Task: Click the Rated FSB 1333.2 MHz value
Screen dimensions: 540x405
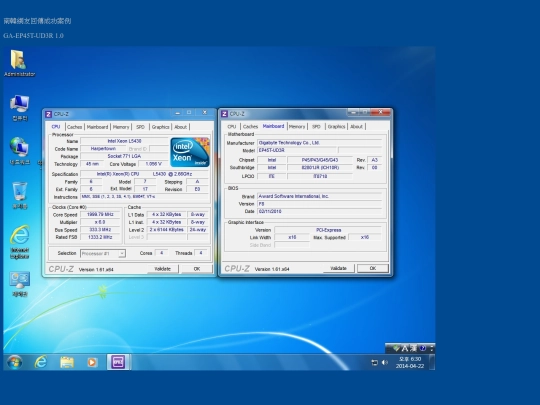Action: (100, 237)
